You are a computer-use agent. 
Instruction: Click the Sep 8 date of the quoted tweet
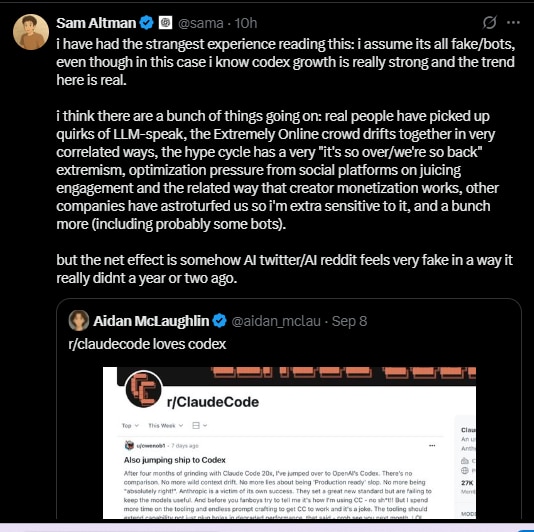pyautogui.click(x=349, y=321)
